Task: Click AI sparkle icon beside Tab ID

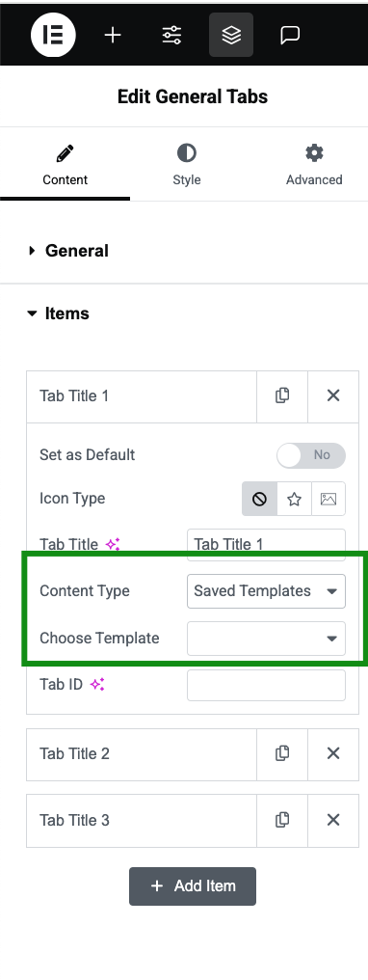Action: 96,685
